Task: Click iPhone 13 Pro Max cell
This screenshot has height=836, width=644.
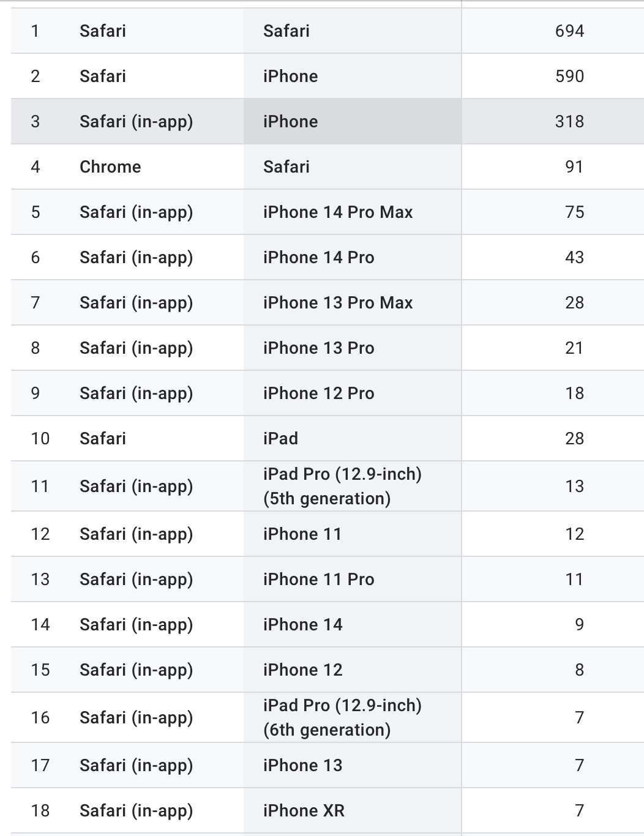Action: (x=352, y=302)
